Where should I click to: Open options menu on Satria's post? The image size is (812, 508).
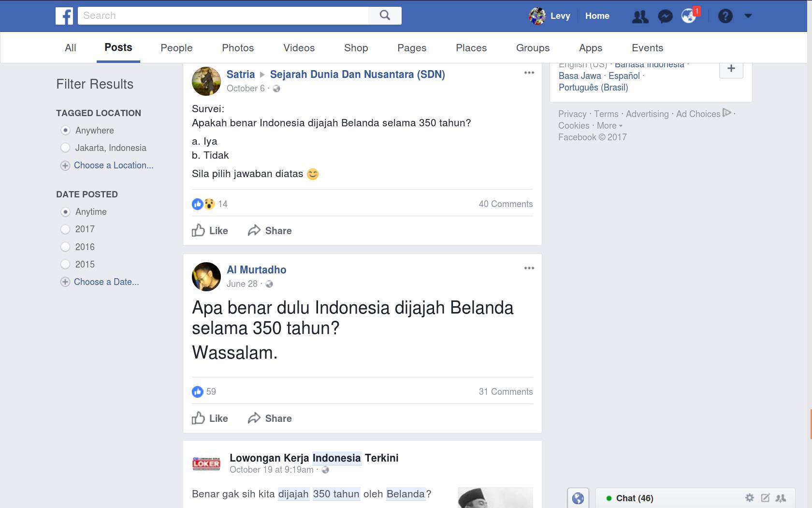click(x=529, y=73)
